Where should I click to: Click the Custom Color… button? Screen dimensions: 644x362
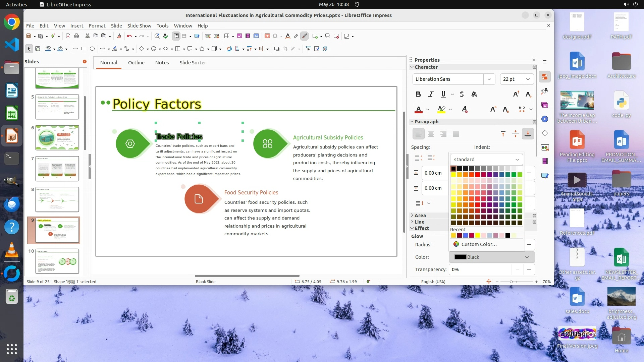tap(478, 244)
